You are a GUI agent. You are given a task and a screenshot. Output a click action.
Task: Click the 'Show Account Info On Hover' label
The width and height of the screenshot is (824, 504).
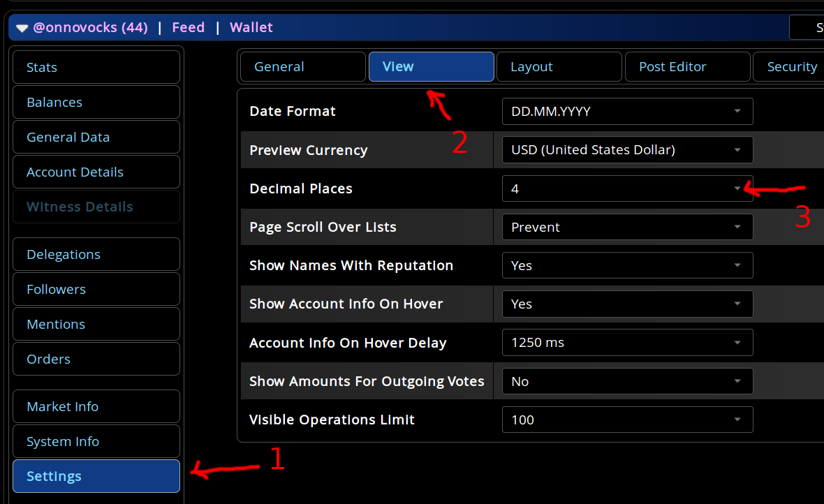[x=346, y=304]
